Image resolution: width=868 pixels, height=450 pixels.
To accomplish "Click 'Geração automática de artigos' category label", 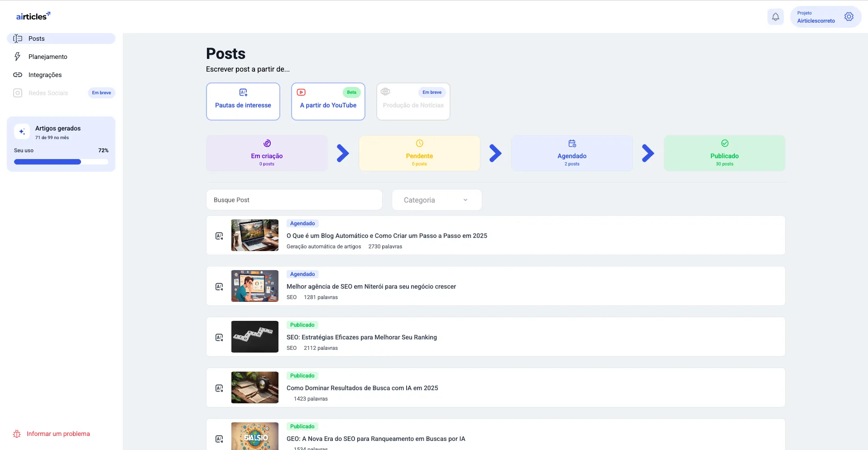I will [324, 247].
